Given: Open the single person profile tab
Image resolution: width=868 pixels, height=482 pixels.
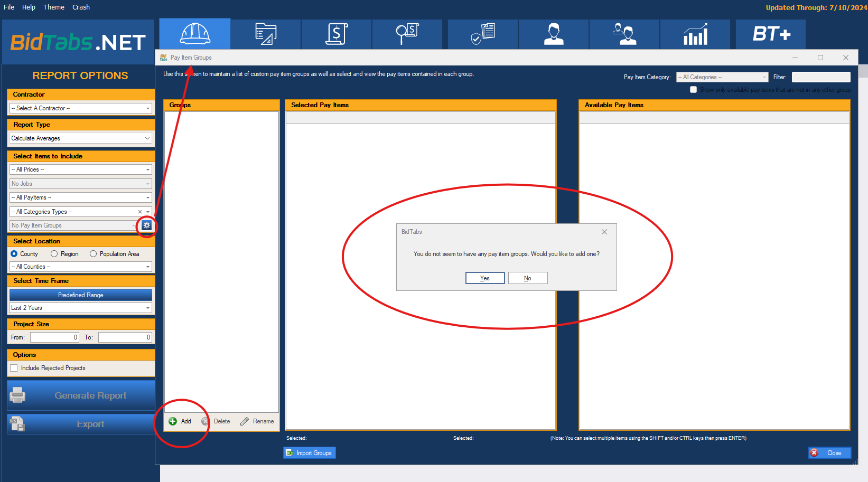Looking at the screenshot, I should (x=554, y=34).
